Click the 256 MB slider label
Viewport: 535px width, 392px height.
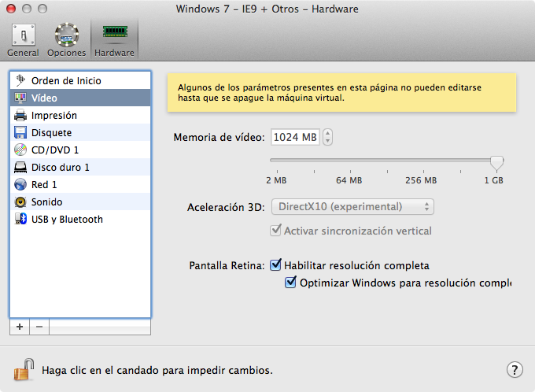pyautogui.click(x=421, y=180)
